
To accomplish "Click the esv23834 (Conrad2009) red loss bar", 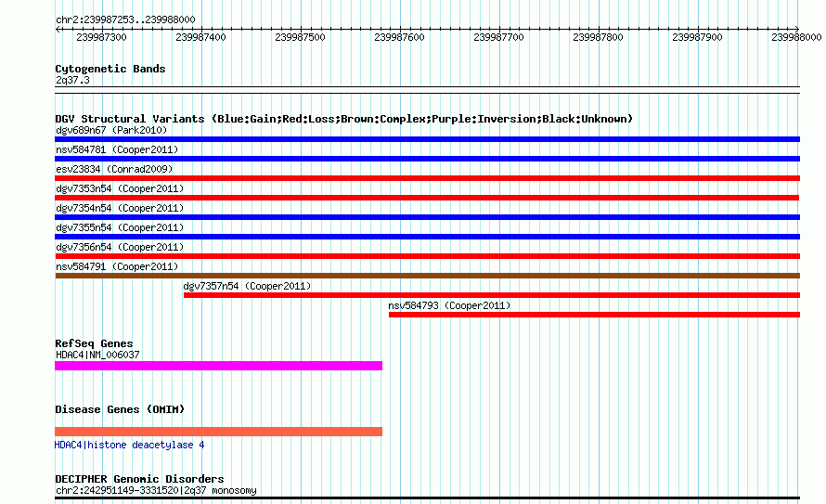I will [x=427, y=178].
